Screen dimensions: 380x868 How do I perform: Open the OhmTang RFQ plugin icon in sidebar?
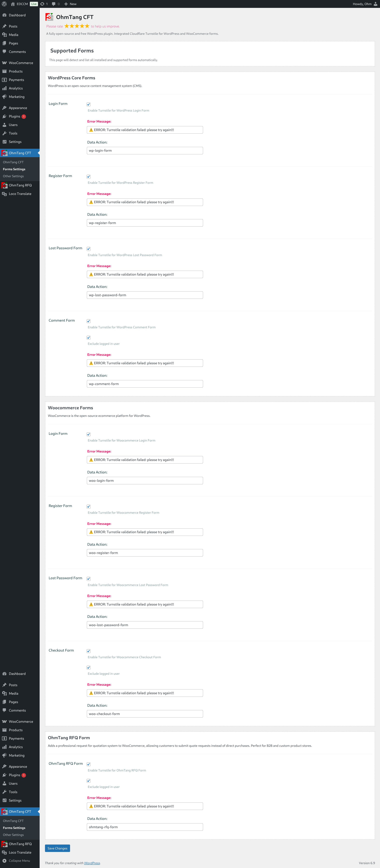[x=4, y=185]
